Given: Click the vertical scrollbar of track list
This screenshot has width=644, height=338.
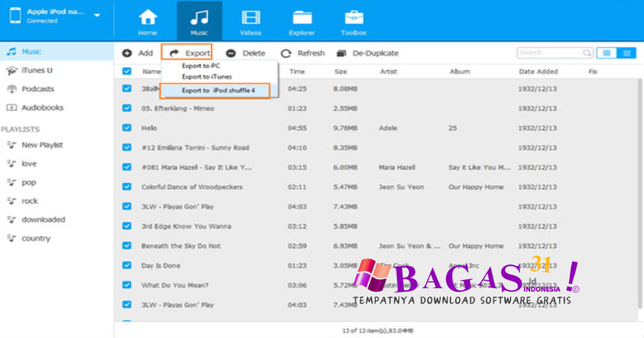Looking at the screenshot, I should [640, 193].
